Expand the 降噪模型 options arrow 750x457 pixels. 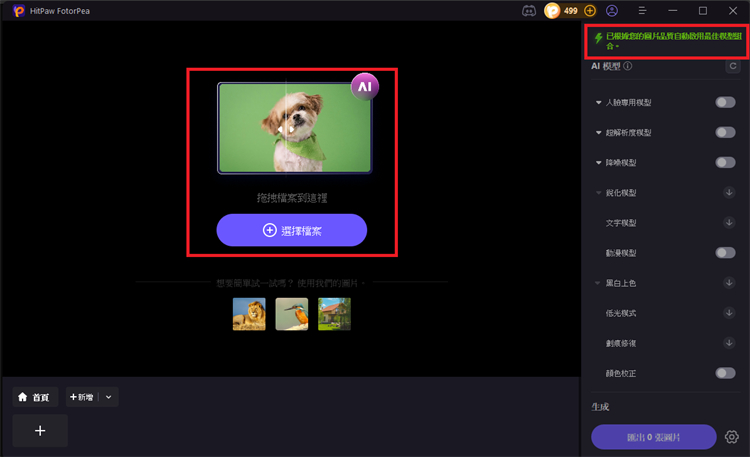(598, 163)
